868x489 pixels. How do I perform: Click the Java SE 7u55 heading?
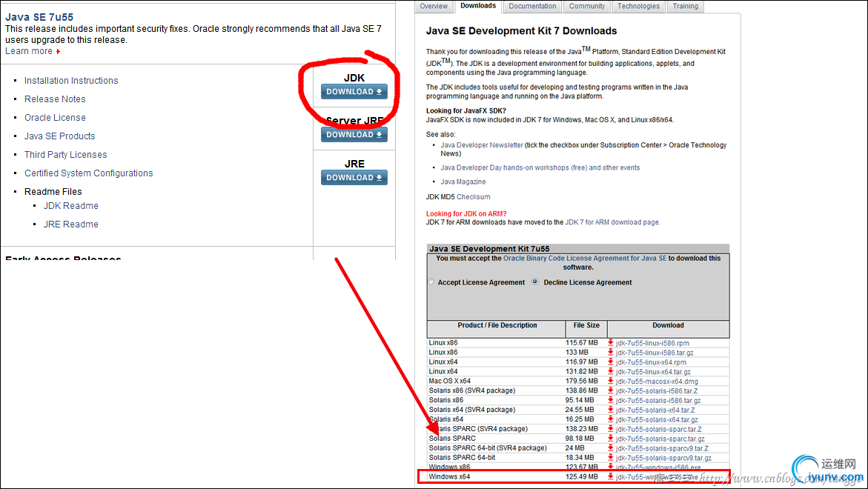(39, 17)
